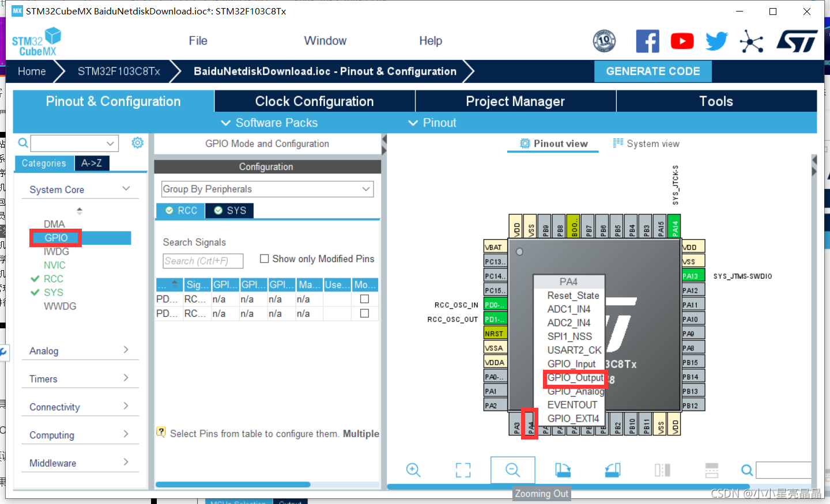Rotate the chip counter-clockwise
Image resolution: width=830 pixels, height=504 pixels.
click(x=613, y=470)
